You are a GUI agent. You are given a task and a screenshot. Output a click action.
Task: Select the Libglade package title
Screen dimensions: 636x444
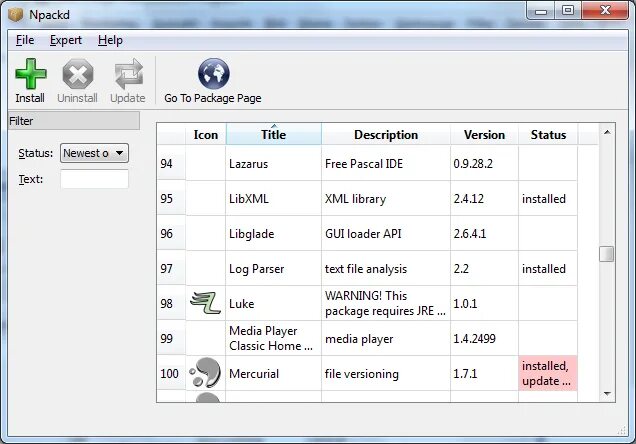251,234
